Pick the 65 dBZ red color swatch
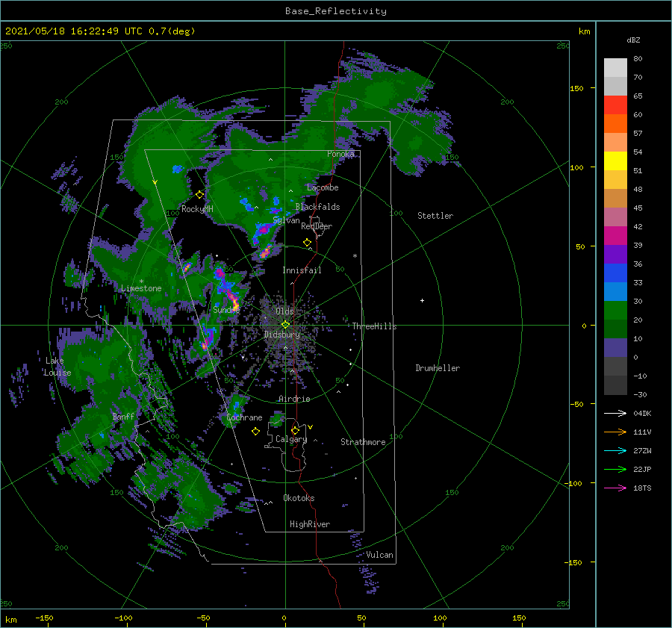 [615, 105]
